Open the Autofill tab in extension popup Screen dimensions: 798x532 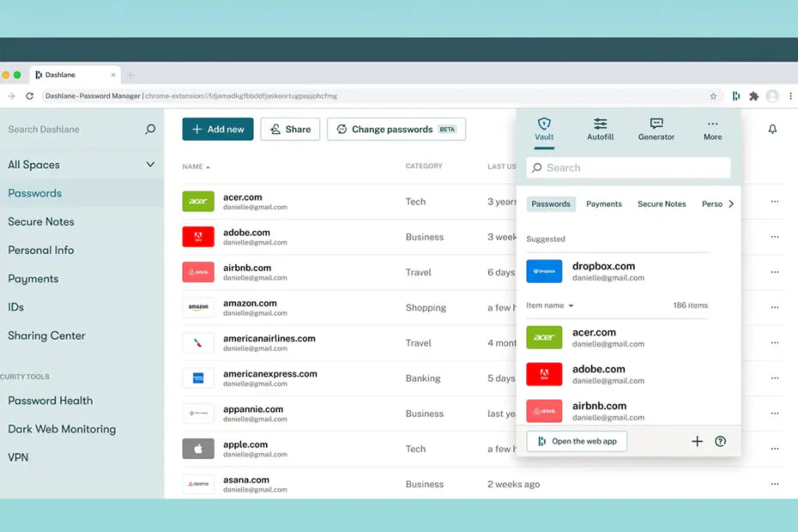(600, 130)
